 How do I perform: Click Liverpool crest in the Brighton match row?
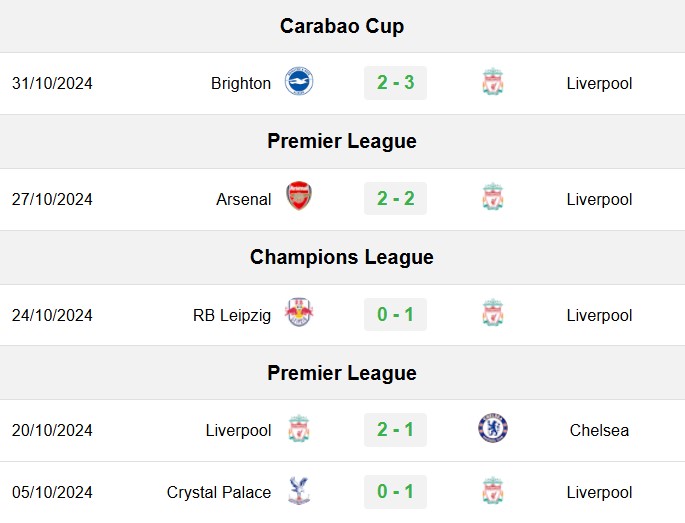(493, 81)
